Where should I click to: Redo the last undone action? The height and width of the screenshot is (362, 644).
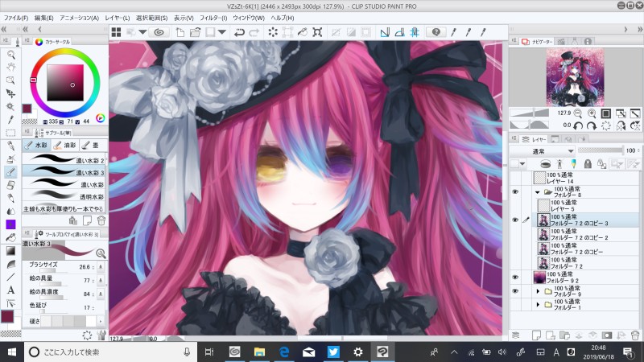pos(254,32)
